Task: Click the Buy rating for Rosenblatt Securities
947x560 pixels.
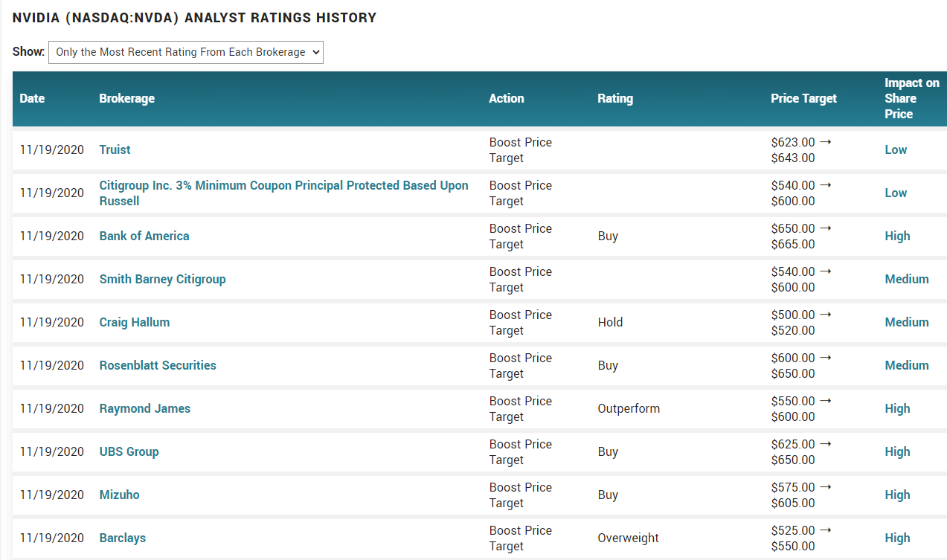Action: (x=608, y=365)
